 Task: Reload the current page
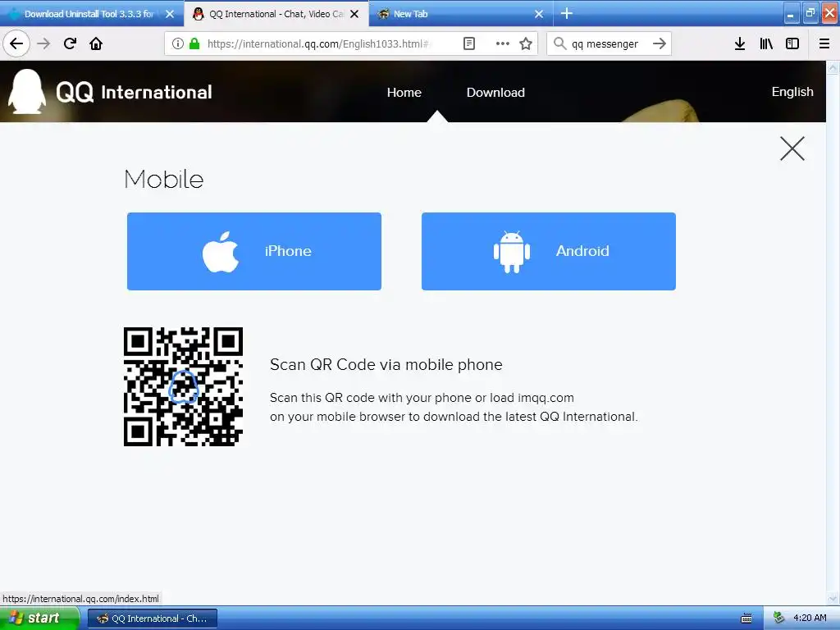click(70, 43)
